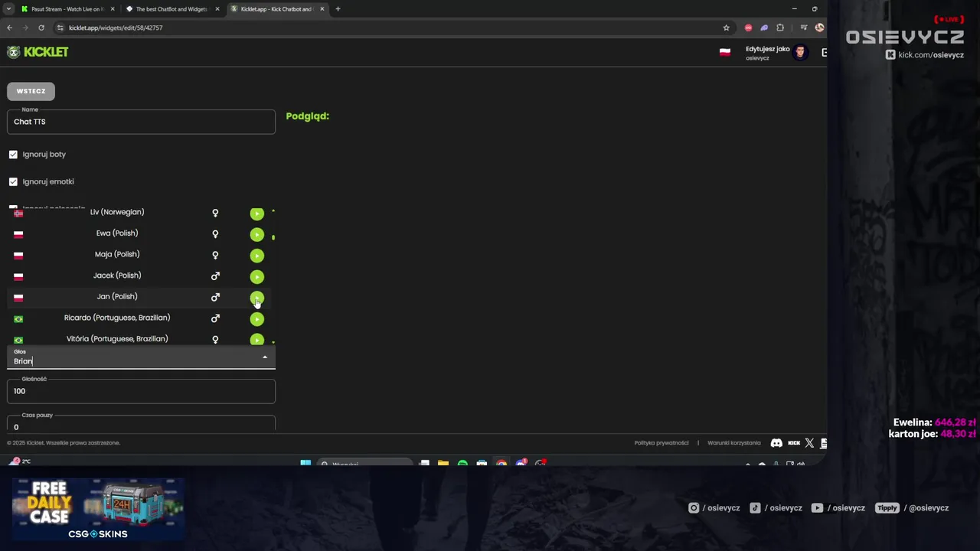Bookmark this page with the star icon
The image size is (980, 551).
[x=726, y=28]
